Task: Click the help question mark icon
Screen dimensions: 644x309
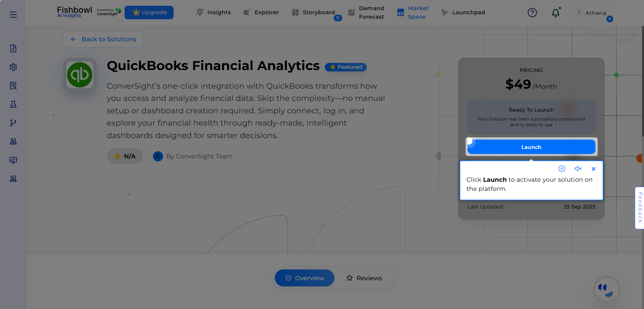Action: point(532,13)
